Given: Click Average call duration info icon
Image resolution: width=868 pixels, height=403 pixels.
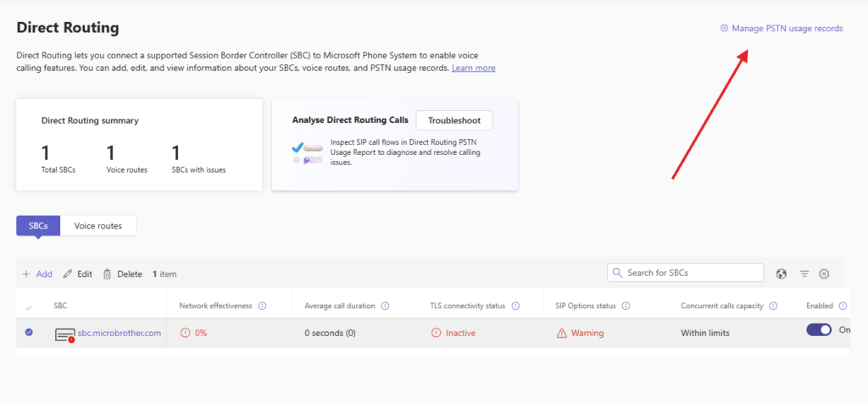Looking at the screenshot, I should coord(385,306).
